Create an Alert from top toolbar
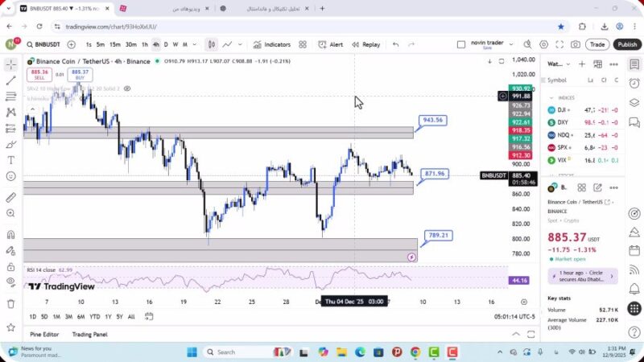644x362 pixels. click(x=331, y=45)
